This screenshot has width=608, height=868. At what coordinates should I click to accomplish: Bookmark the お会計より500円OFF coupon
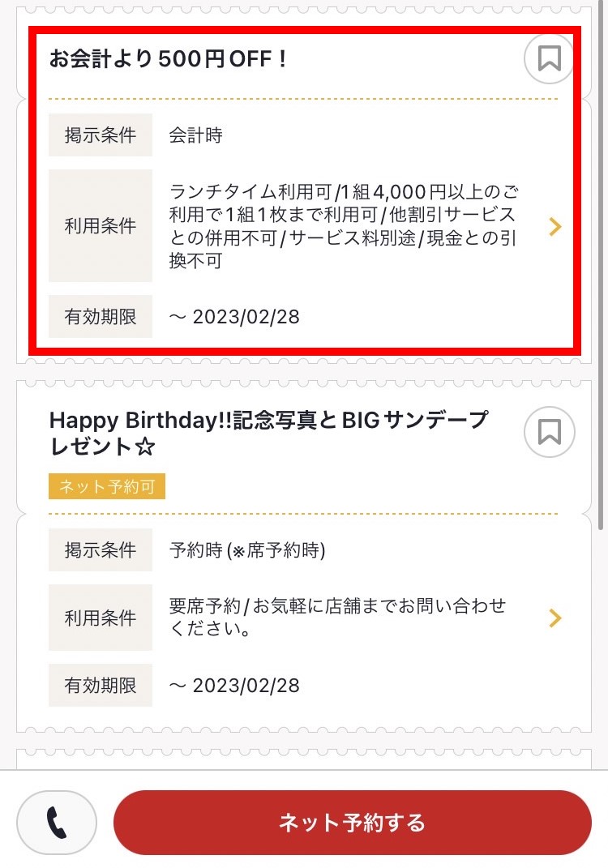click(549, 58)
